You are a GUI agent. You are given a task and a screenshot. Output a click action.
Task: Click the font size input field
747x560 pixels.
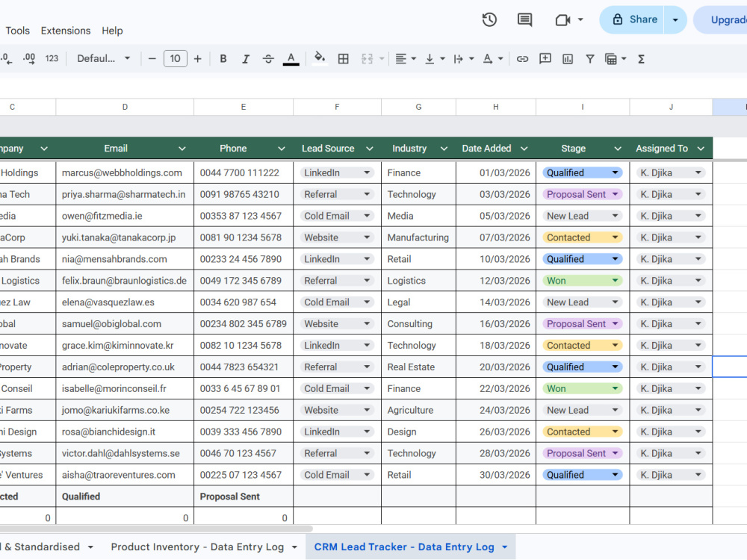[x=176, y=58]
